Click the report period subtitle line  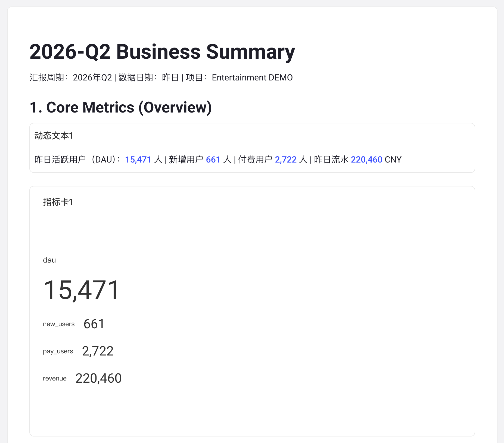[161, 77]
